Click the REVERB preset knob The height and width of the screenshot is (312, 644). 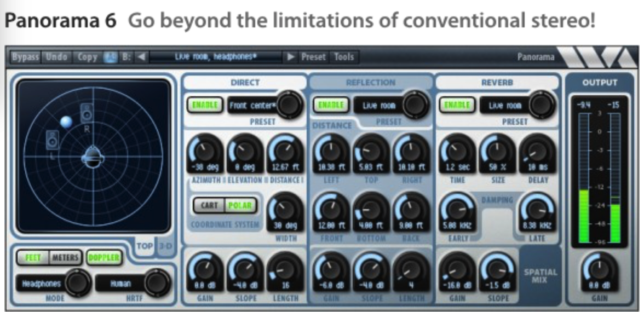pos(542,104)
